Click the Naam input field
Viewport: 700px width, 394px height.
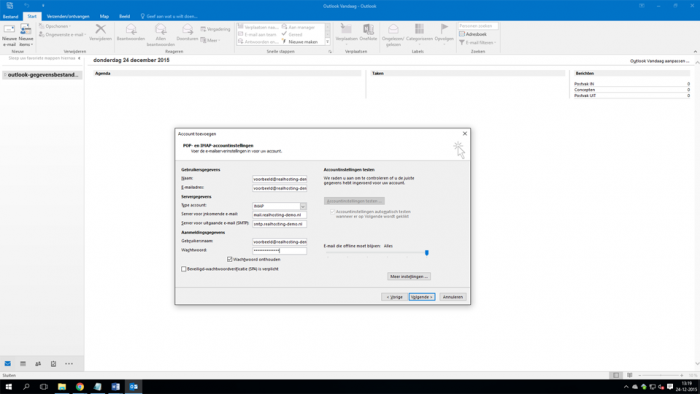pos(279,179)
